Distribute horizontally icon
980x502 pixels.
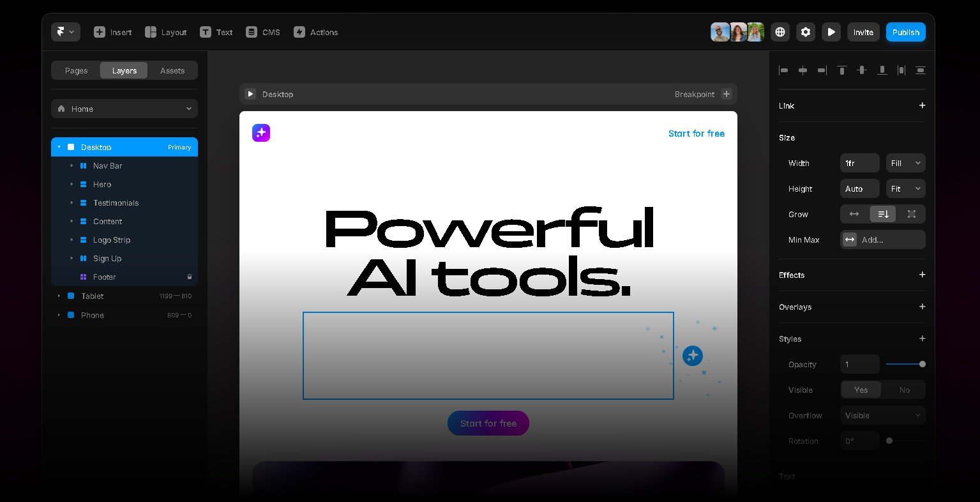click(x=901, y=70)
